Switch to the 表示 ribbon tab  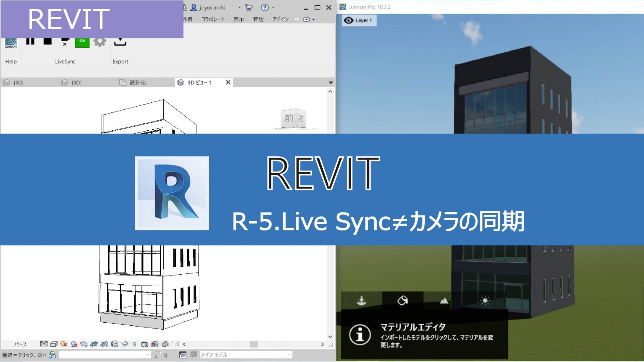(x=238, y=19)
